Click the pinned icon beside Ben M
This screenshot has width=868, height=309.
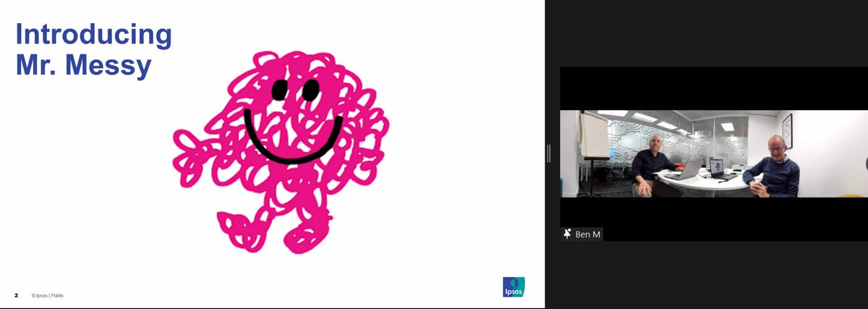click(568, 234)
